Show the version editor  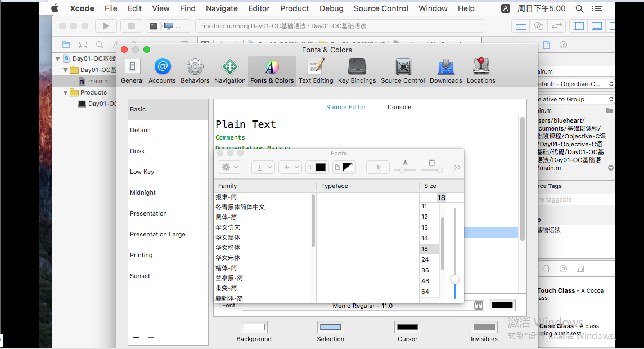coord(556,26)
